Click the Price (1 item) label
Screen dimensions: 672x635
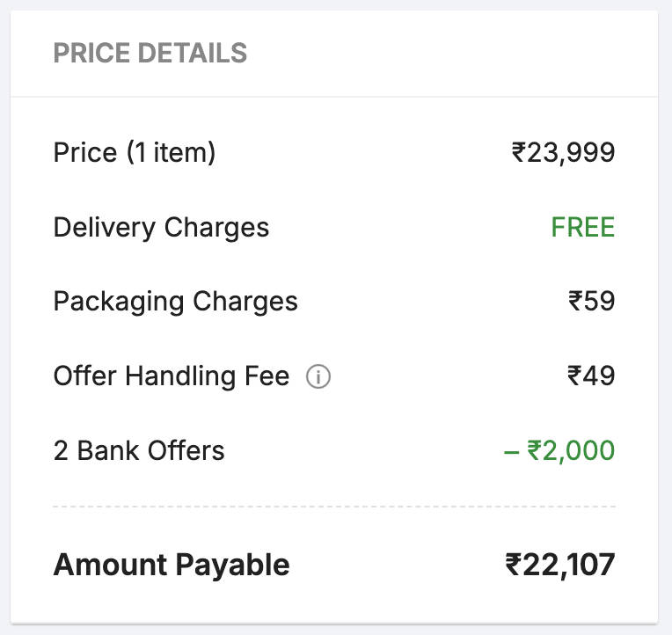pyautogui.click(x=134, y=153)
